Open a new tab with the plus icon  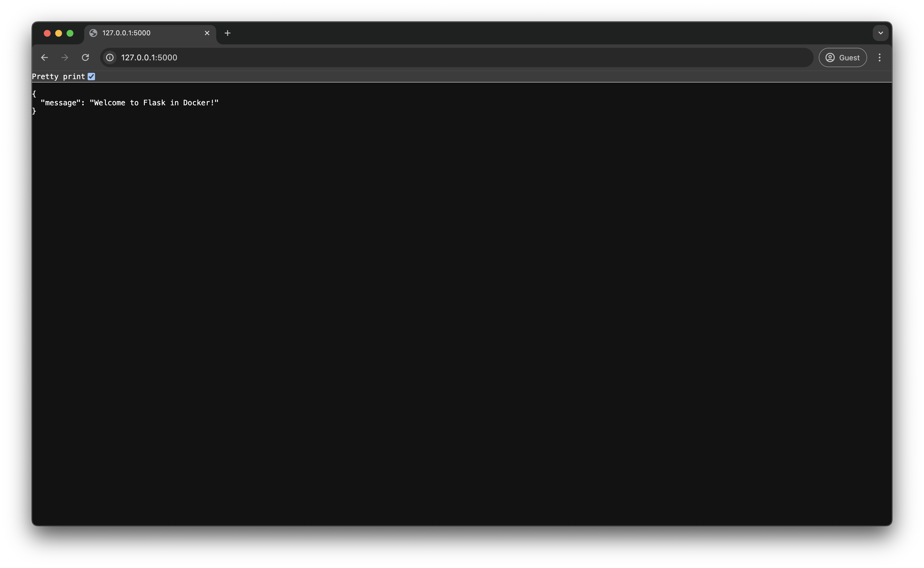pyautogui.click(x=227, y=33)
